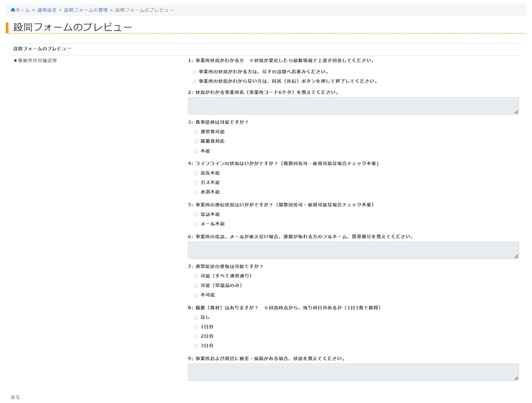Click question 3 text 食事提供は可能ですか？
This screenshot has width=532, height=403.
tap(222, 122)
